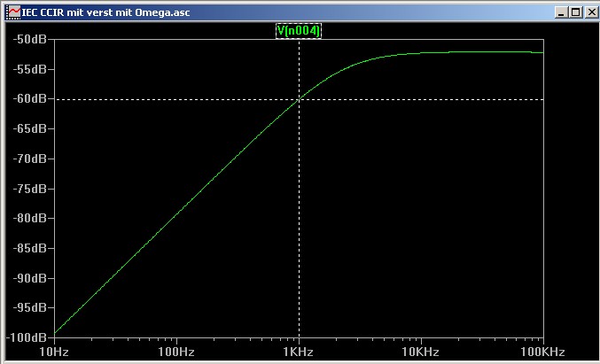
Task: Click the -95dB axis label
Action: tap(29, 308)
